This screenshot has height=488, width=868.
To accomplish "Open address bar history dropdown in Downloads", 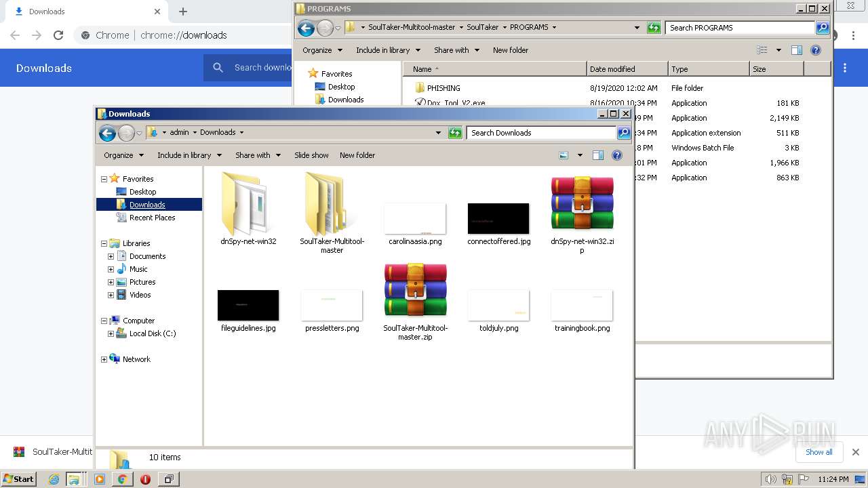I will 438,133.
